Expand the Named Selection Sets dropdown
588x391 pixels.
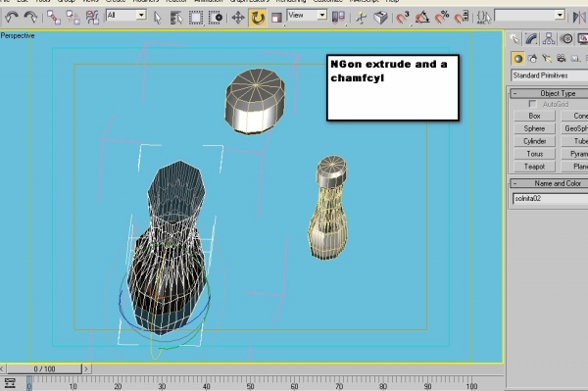coord(560,16)
